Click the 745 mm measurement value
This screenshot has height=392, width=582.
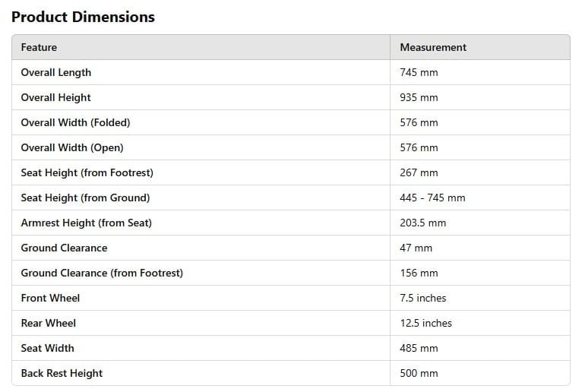pyautogui.click(x=419, y=72)
